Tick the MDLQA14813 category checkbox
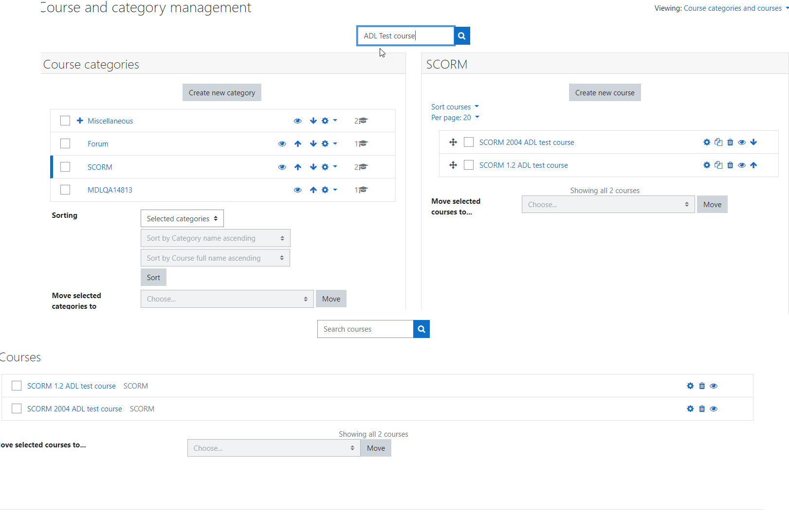Image resolution: width=789 pixels, height=532 pixels. click(65, 190)
